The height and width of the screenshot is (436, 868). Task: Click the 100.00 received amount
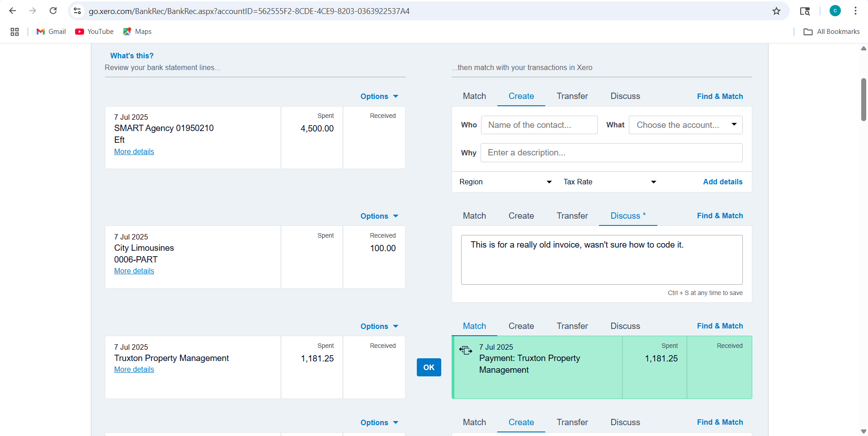click(382, 248)
